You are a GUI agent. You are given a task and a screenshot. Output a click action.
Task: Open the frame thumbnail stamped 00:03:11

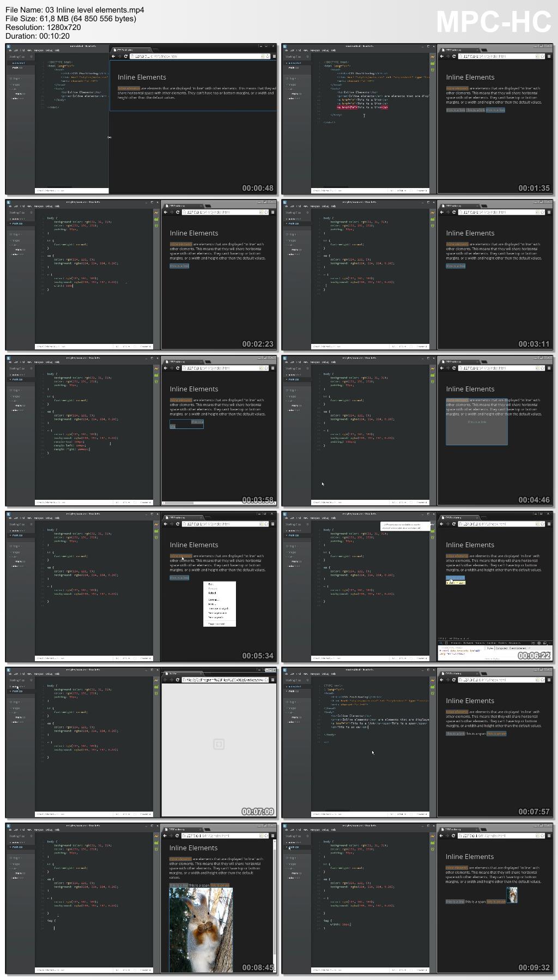click(x=417, y=275)
